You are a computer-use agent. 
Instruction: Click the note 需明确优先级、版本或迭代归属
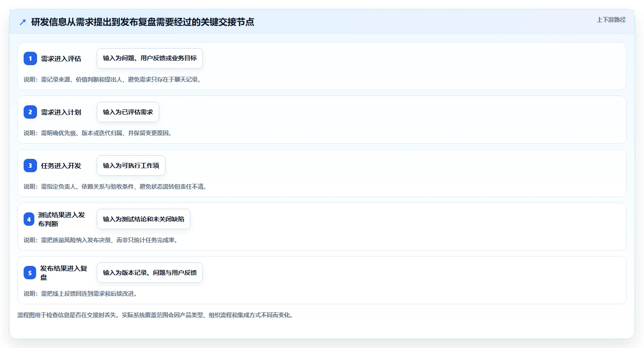[x=98, y=133]
